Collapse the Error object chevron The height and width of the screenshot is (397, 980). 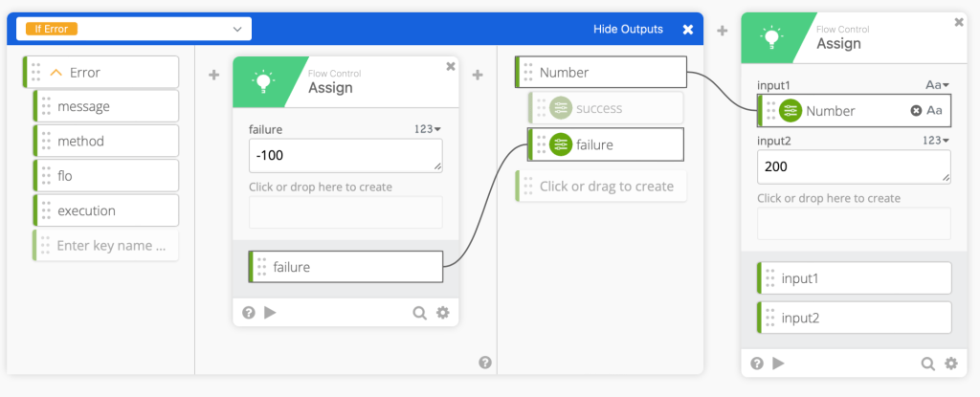click(56, 72)
